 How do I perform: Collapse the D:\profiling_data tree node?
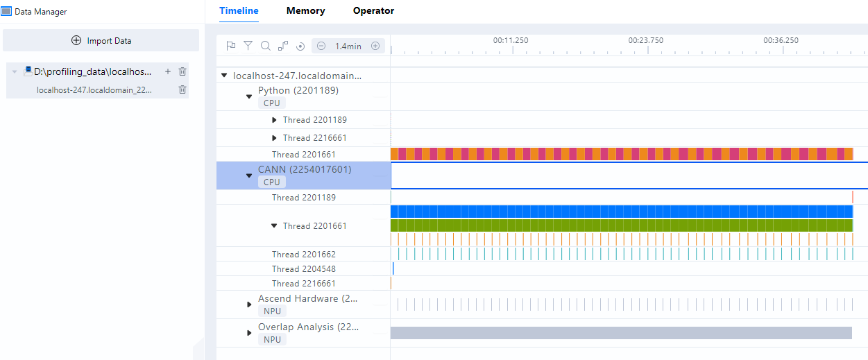click(15, 72)
